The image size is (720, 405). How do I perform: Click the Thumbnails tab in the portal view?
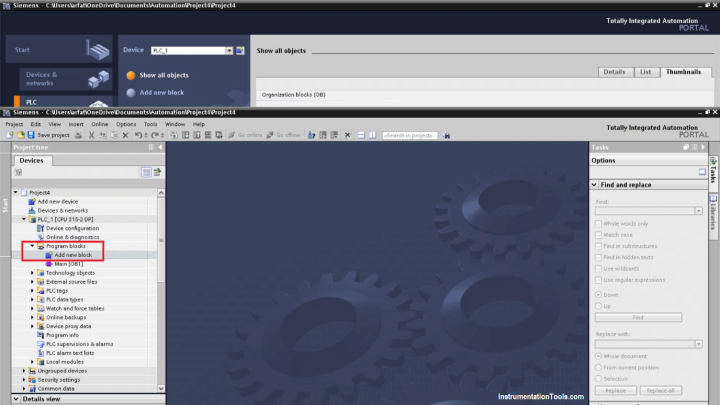682,72
